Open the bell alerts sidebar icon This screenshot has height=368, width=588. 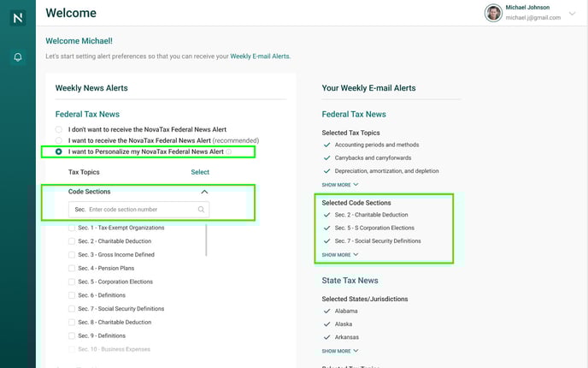(x=18, y=57)
